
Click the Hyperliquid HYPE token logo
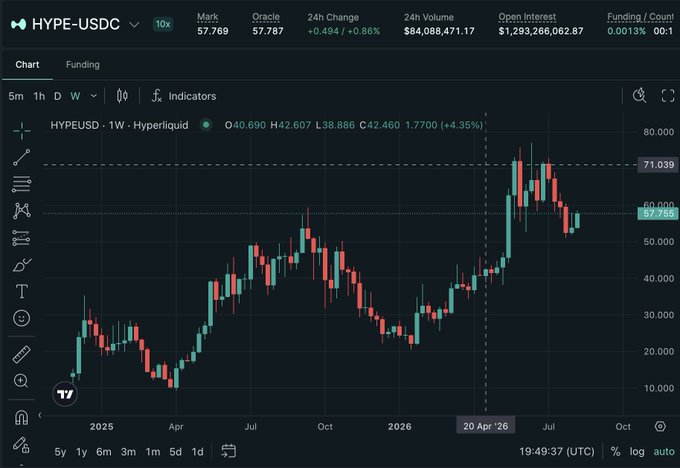tap(19, 24)
